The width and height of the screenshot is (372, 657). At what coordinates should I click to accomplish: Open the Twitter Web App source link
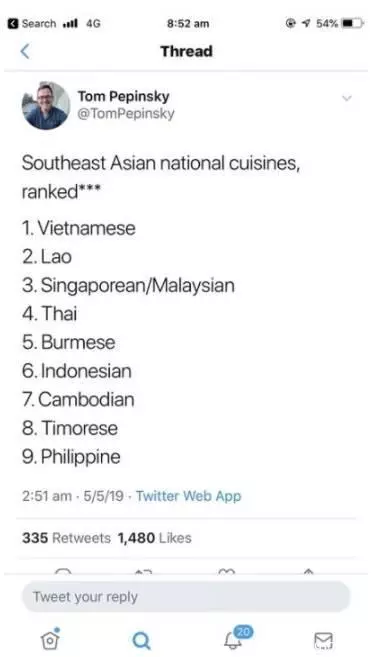(x=189, y=496)
